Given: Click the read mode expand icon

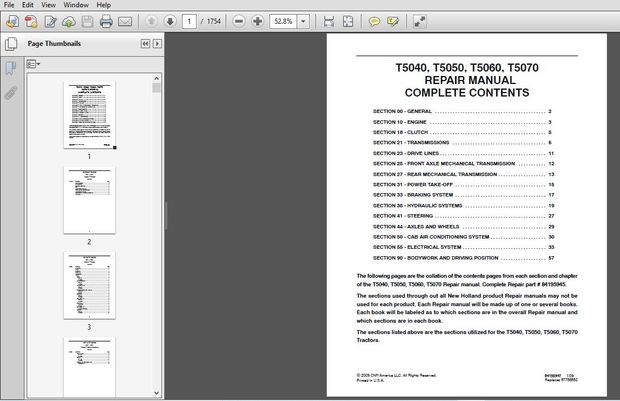Looking at the screenshot, I should click(x=420, y=21).
